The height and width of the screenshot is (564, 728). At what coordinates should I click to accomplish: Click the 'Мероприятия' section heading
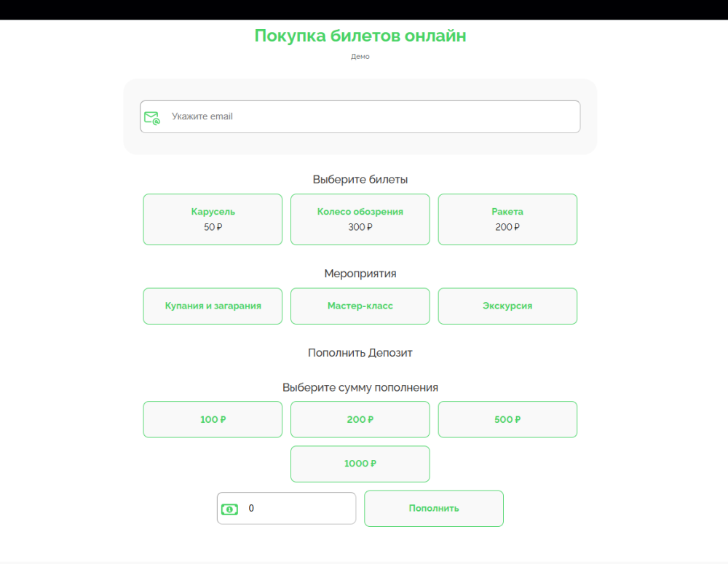(360, 274)
